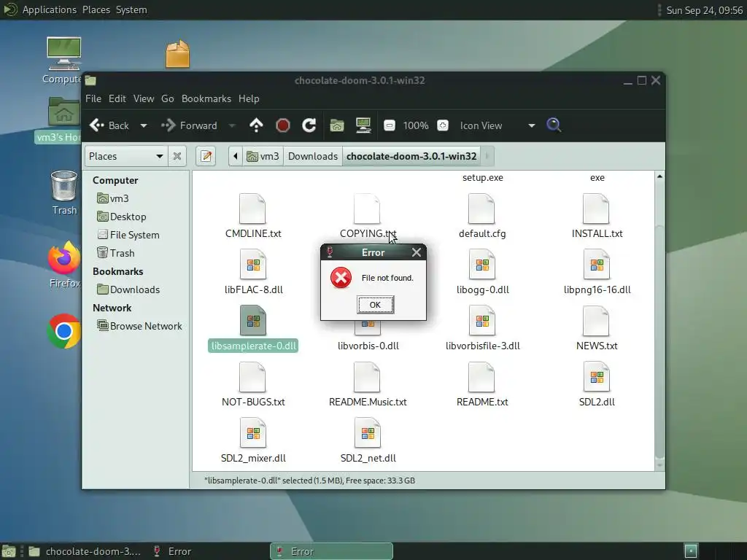Open Downloads bookmark in the sidebar
Viewport: 747px width, 560px height.
coord(128,289)
